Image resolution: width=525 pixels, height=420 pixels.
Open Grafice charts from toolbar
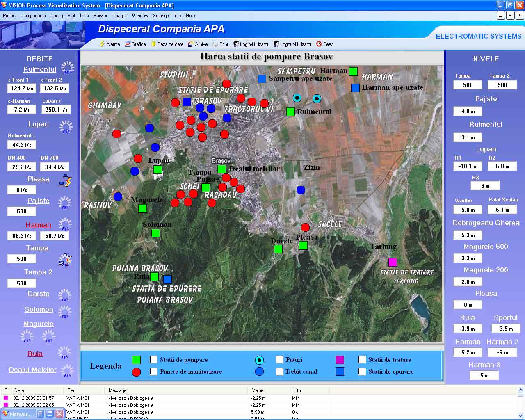click(135, 44)
